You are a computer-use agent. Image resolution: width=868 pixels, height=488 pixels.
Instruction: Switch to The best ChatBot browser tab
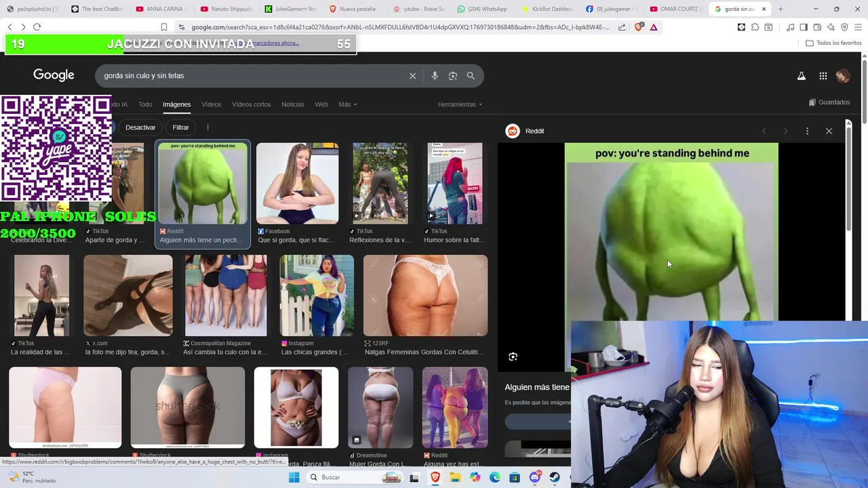click(96, 9)
